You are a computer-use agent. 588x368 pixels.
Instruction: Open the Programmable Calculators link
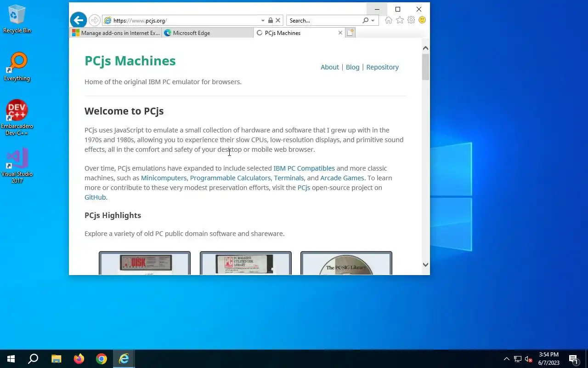[230, 178]
